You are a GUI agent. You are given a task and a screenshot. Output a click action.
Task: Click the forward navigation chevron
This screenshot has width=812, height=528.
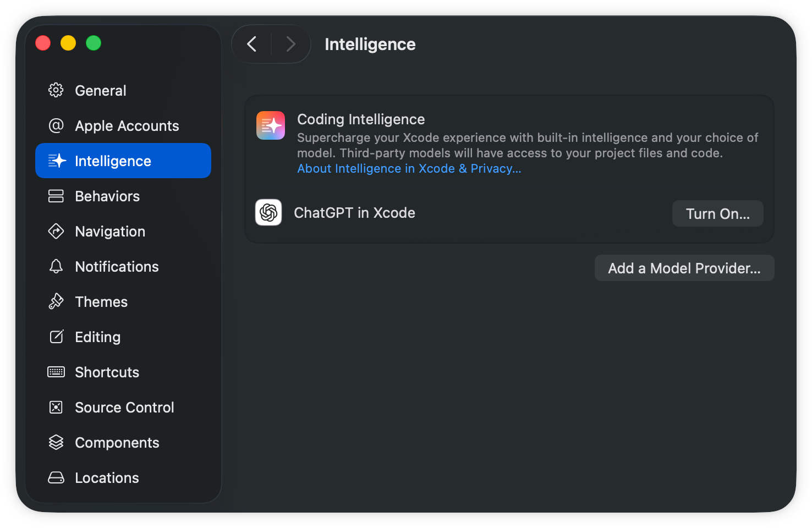pyautogui.click(x=290, y=44)
